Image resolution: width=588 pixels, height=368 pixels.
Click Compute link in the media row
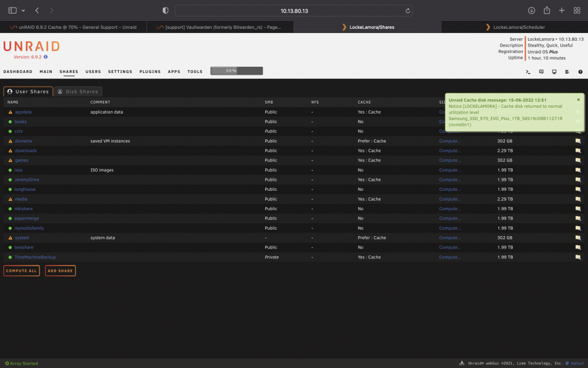tap(450, 199)
